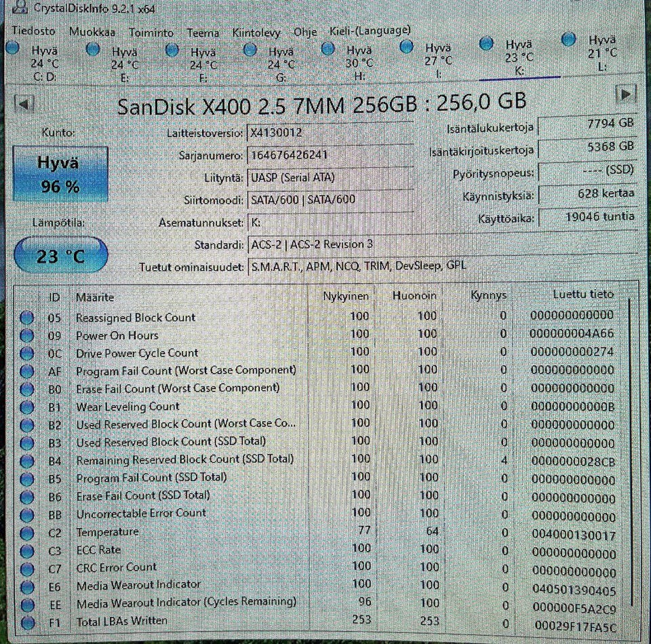Click the status icon for Wear Leveling Count

26,408
